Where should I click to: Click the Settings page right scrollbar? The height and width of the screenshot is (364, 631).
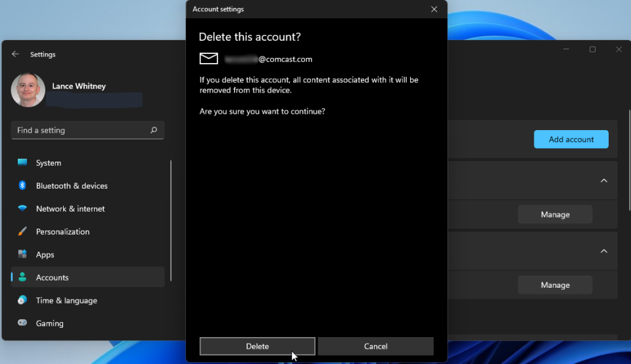(x=629, y=160)
